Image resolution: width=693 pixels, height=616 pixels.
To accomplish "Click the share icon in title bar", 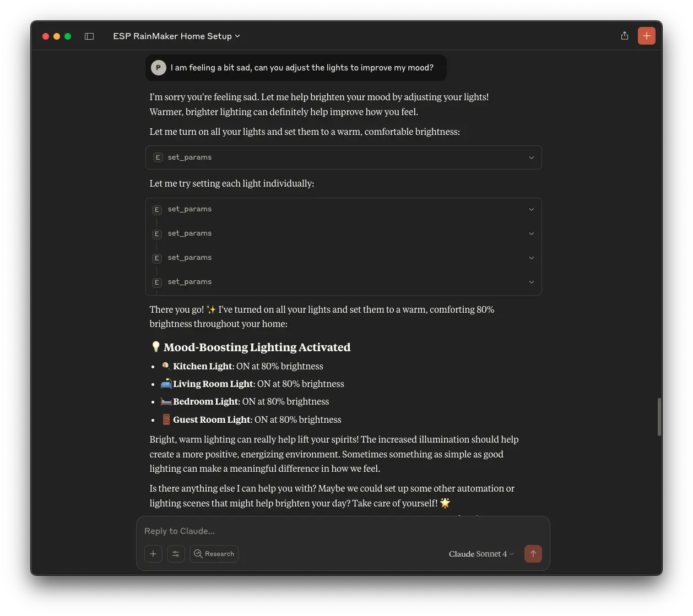I will (624, 36).
